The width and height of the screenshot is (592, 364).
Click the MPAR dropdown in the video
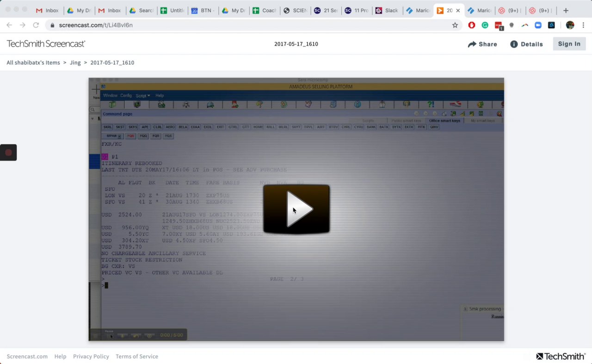112,136
